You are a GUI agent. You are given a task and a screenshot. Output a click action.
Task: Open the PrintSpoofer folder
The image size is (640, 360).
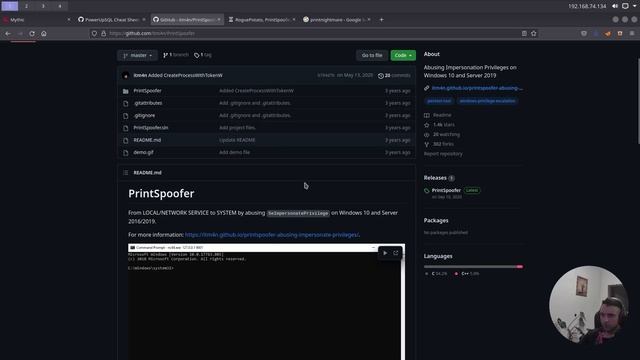[147, 91]
